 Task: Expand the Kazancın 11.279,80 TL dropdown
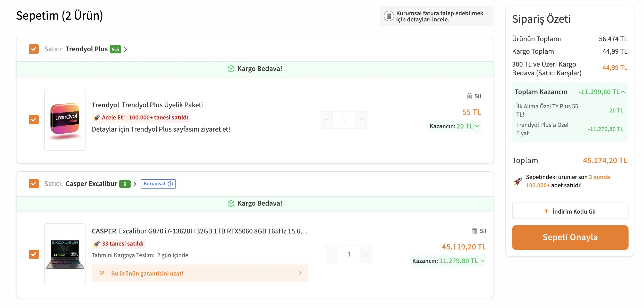482,261
